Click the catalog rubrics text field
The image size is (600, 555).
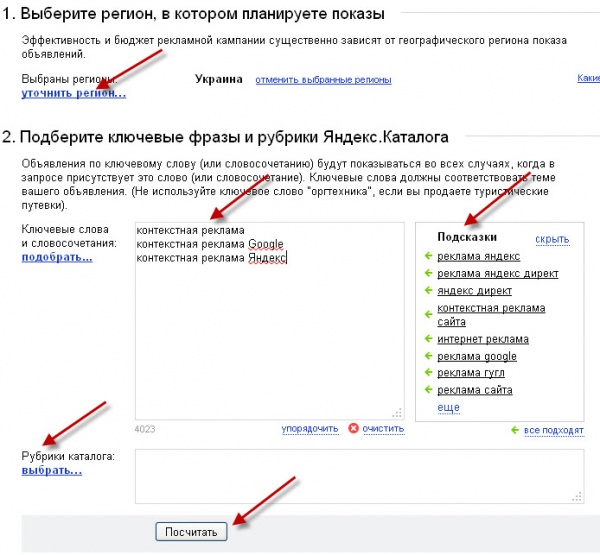(359, 475)
